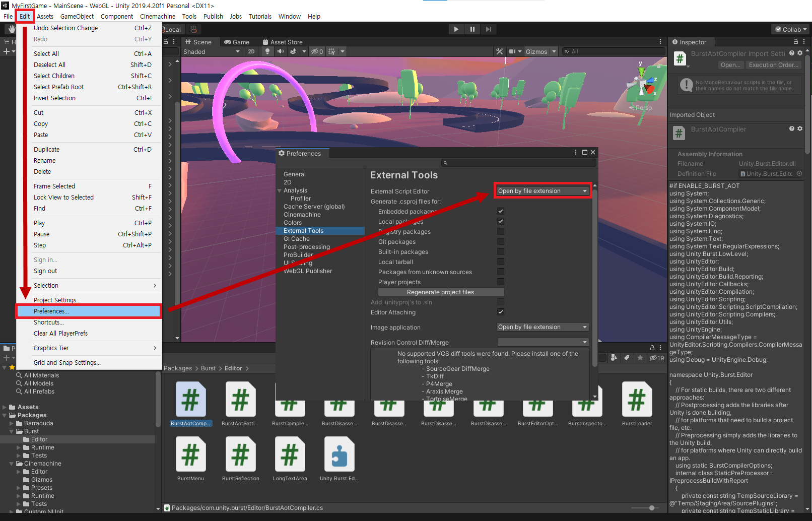Switch the Scene view to 2D mode

251,51
